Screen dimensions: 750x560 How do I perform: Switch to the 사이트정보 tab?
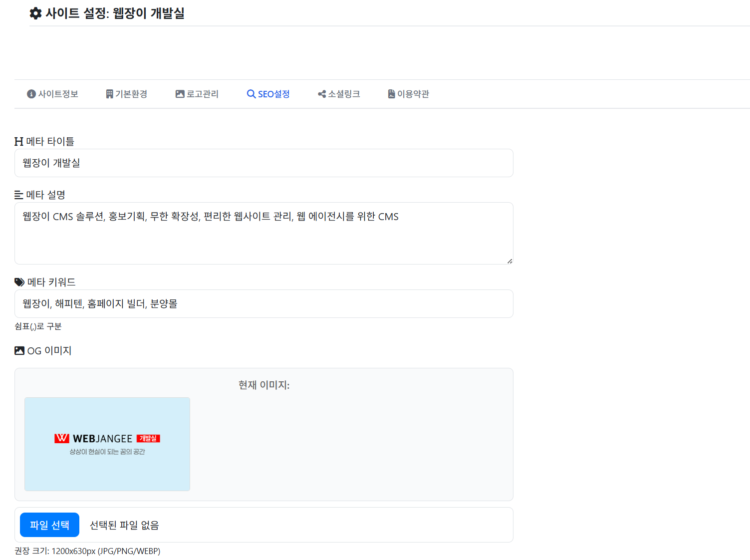click(x=52, y=94)
